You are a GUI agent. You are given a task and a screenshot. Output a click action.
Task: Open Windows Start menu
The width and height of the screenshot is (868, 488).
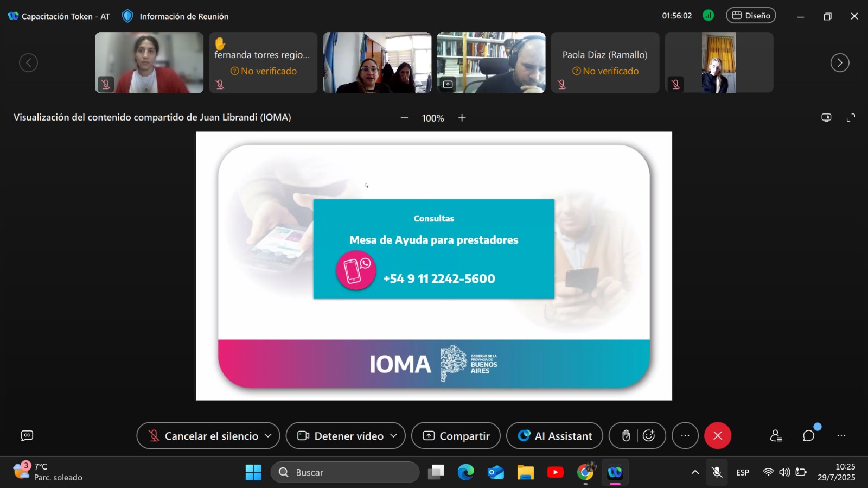tap(253, 472)
